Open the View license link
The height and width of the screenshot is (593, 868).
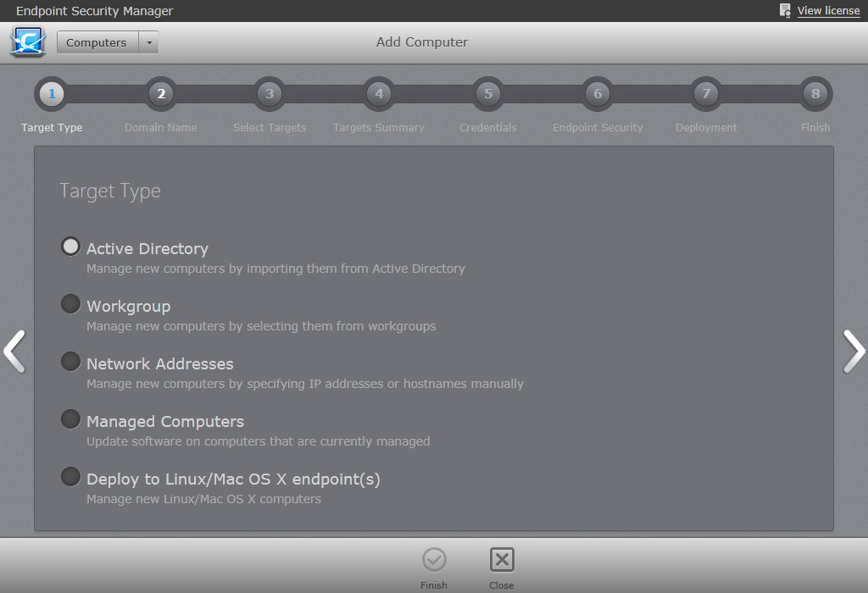(828, 10)
